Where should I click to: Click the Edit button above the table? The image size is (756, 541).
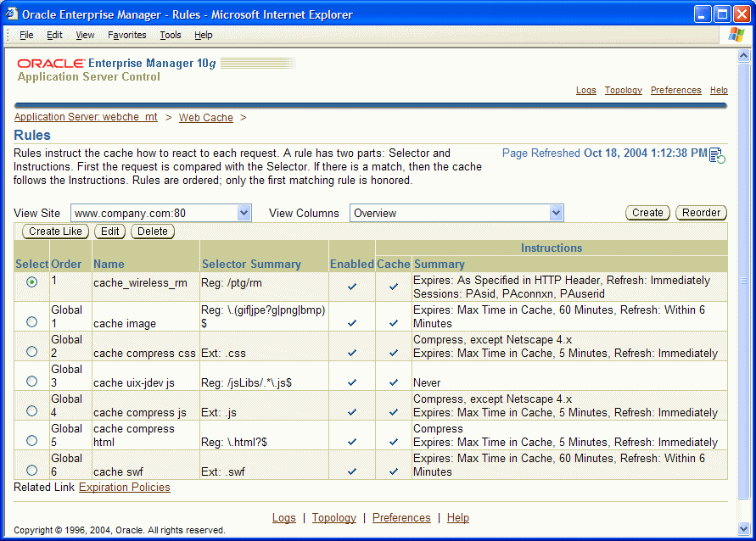tap(110, 231)
